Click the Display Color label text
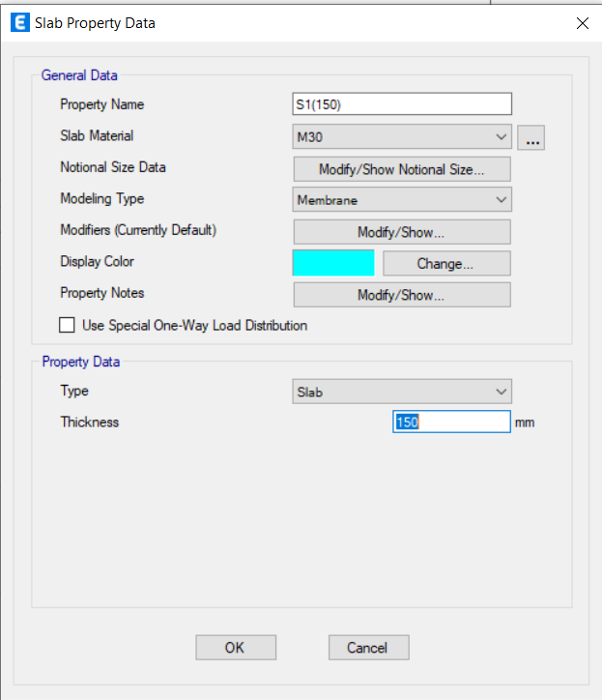Image resolution: width=602 pixels, height=700 pixels. [98, 262]
